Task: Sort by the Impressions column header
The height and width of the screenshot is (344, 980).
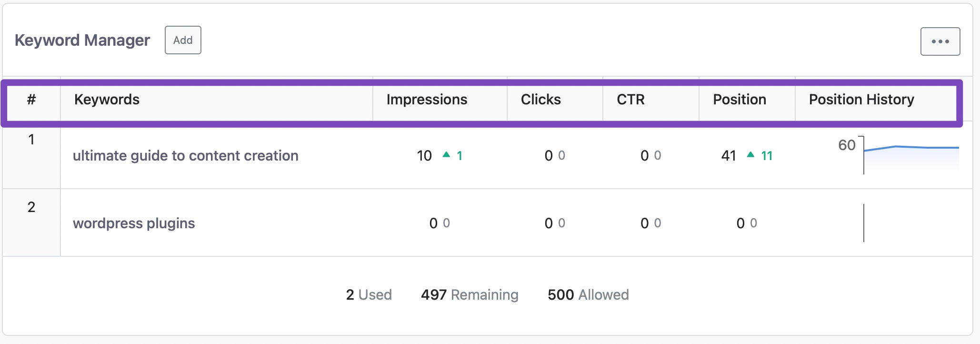Action: point(427,100)
